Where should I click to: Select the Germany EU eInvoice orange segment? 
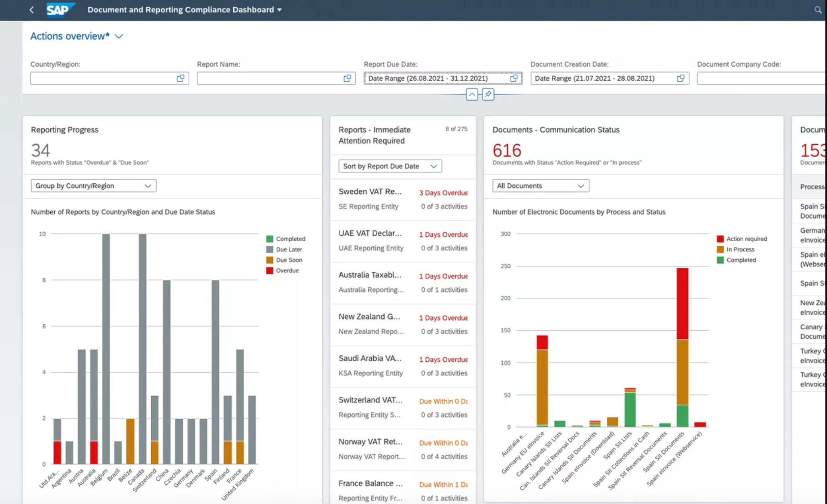542,387
